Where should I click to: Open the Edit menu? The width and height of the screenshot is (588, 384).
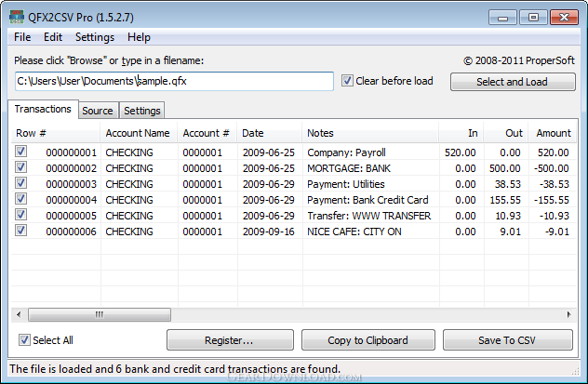(x=53, y=37)
